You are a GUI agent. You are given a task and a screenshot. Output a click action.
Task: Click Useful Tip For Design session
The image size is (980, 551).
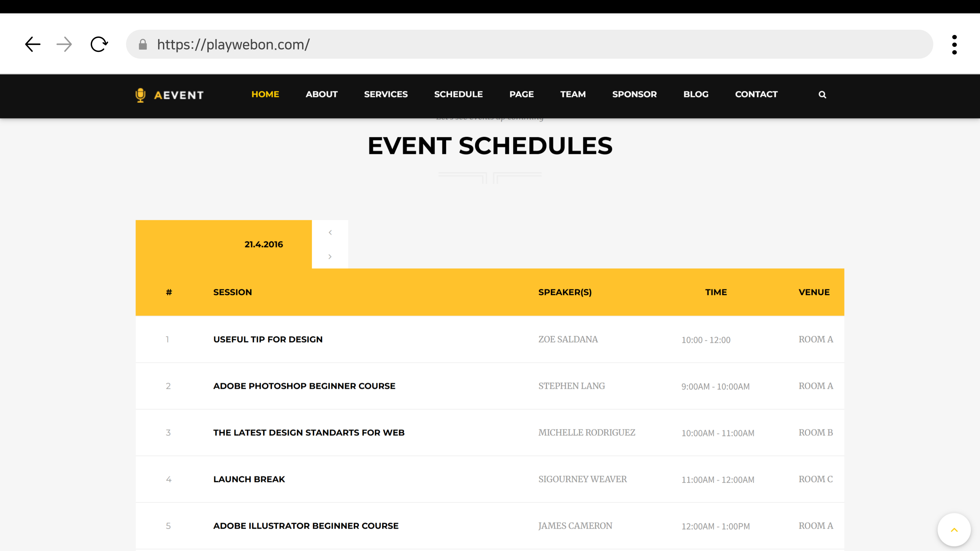pos(268,339)
